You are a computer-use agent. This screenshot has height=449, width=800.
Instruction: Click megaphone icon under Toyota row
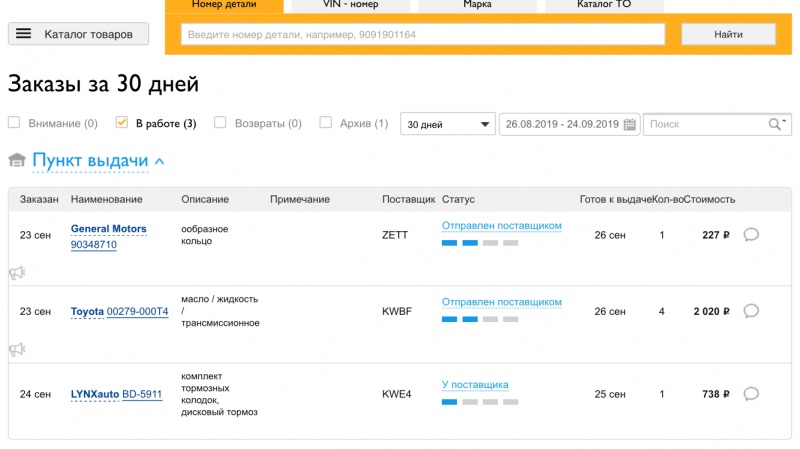(16, 349)
